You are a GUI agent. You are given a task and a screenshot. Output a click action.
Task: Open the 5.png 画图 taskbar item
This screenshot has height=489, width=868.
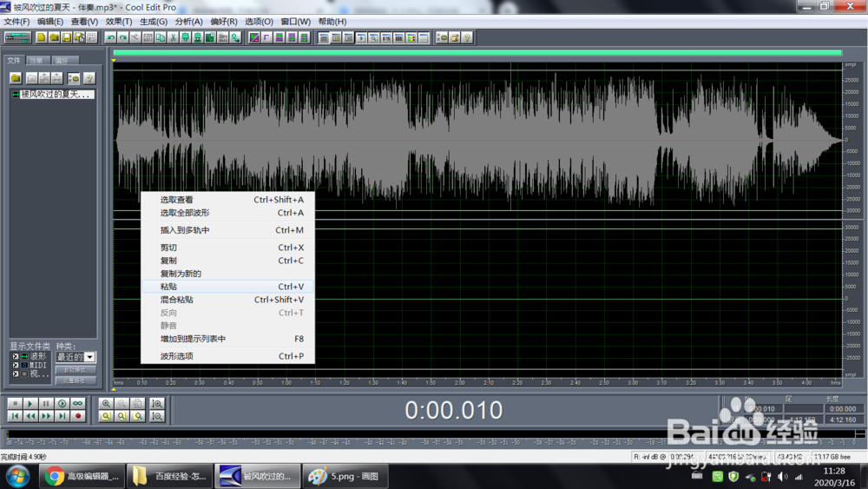click(345, 476)
